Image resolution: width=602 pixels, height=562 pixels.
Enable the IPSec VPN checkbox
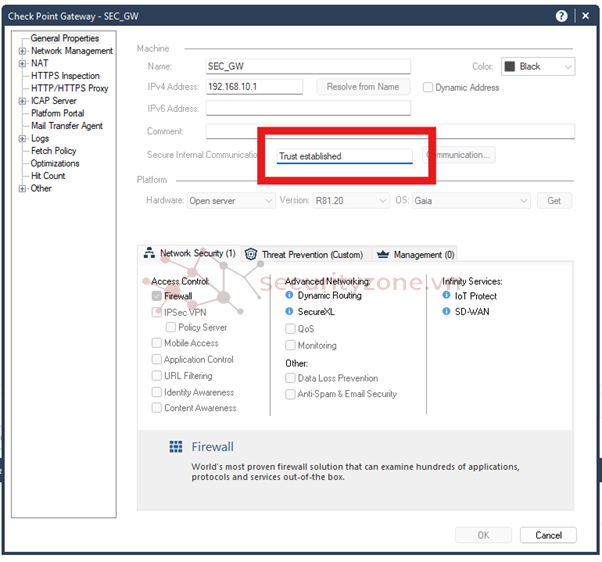pos(157,312)
